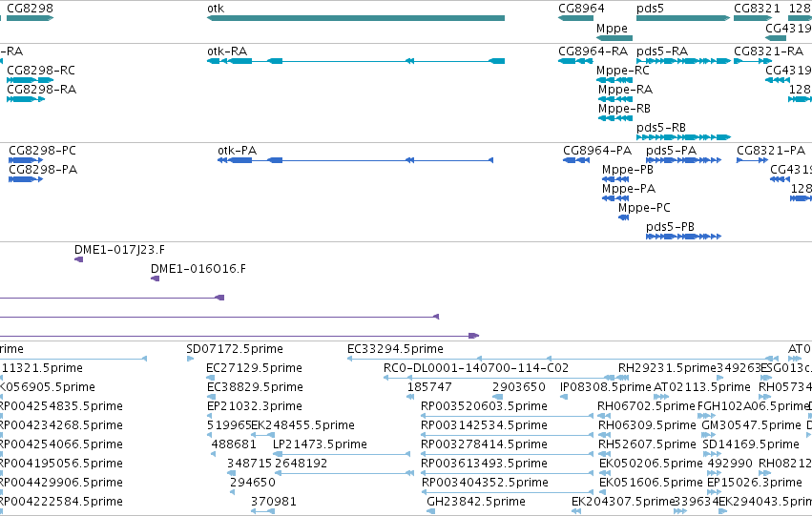Select transcript CG8298-RC
The height and width of the screenshot is (516, 812).
[30, 80]
